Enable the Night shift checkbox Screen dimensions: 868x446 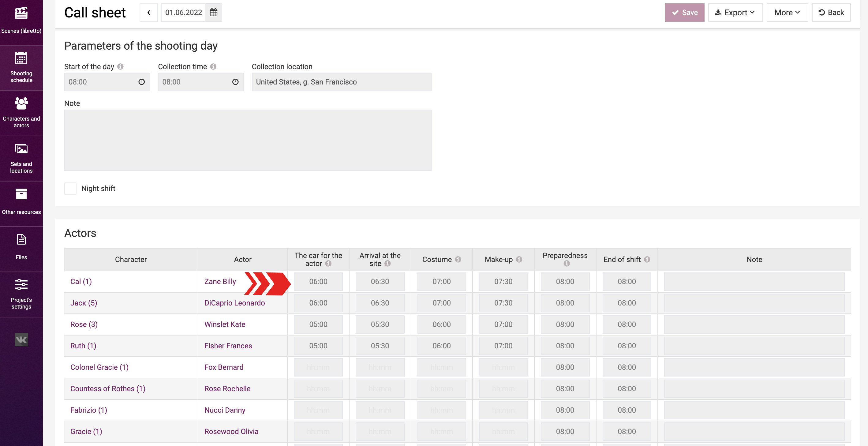(x=70, y=189)
